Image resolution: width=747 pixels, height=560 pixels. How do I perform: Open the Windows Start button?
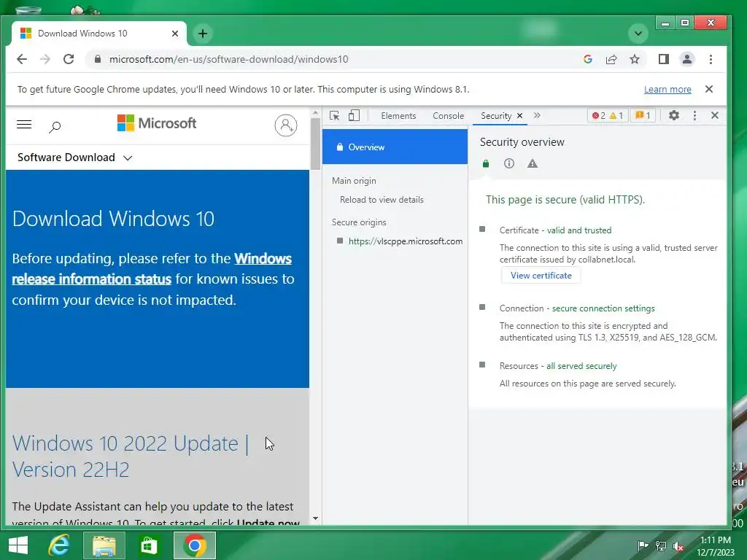(x=18, y=545)
